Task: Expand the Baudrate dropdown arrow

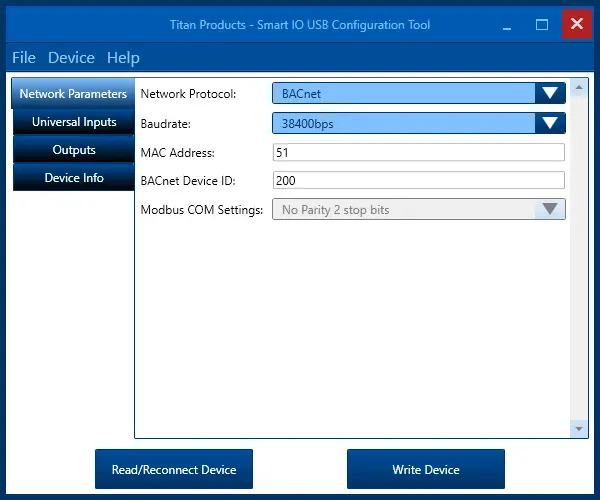Action: click(549, 123)
